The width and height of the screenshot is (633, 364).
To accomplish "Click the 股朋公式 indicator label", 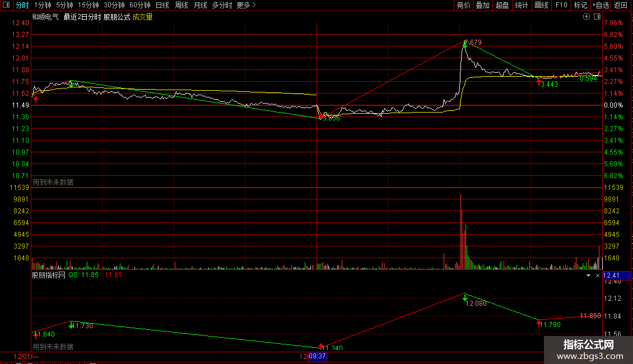I will 117,17.
